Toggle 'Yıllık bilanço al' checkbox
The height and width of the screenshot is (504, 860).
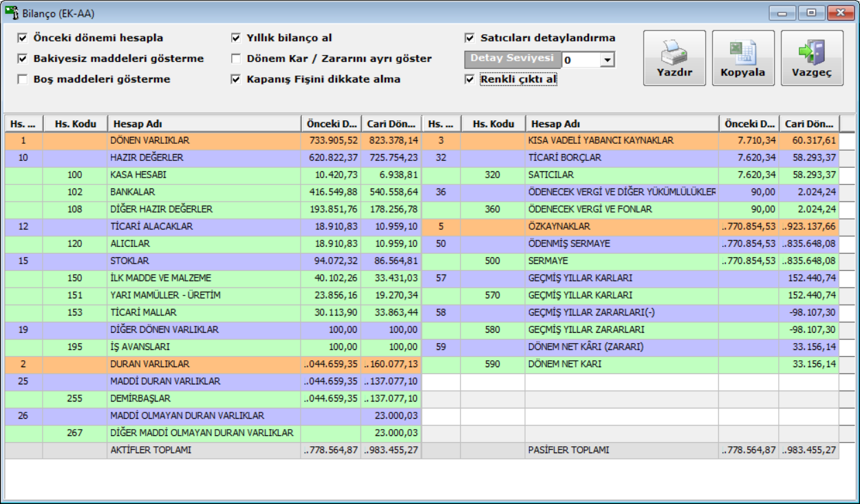point(236,38)
